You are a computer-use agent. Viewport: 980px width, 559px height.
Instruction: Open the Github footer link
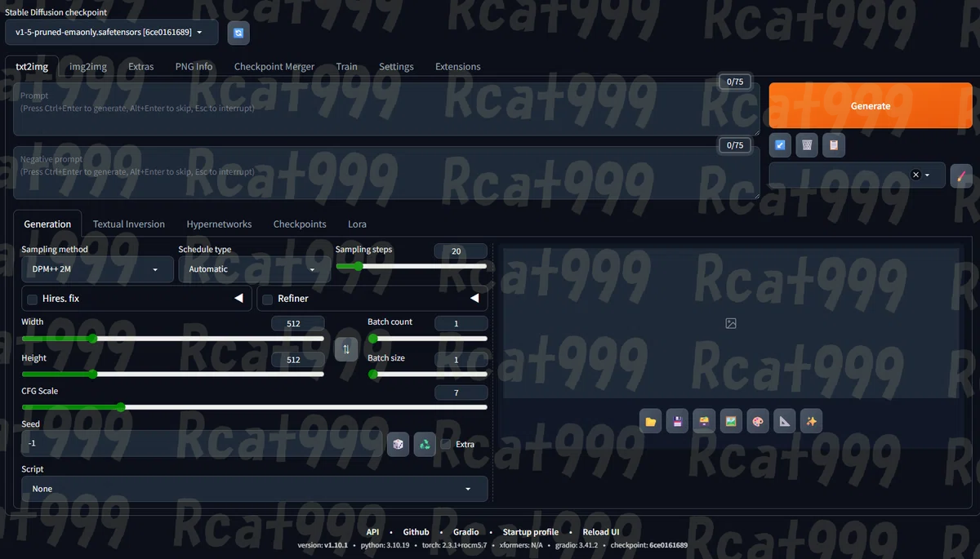click(416, 532)
